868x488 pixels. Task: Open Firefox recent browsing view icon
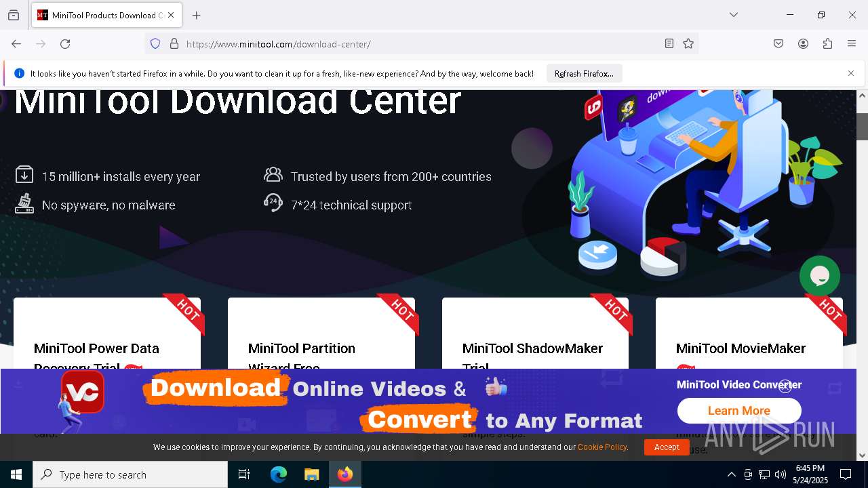[14, 15]
